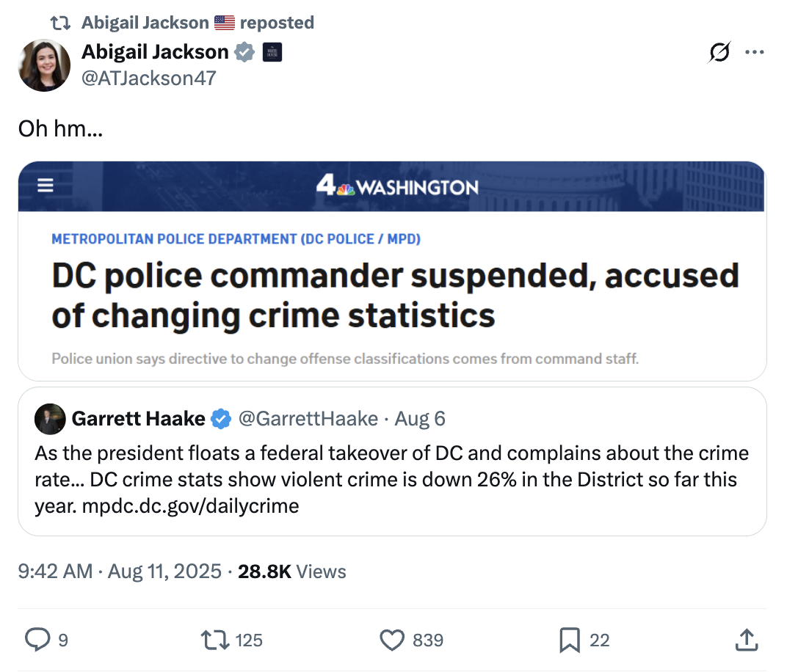Image resolution: width=787 pixels, height=672 pixels.
Task: Click the @ATJackson47 handle
Action: 149,78
